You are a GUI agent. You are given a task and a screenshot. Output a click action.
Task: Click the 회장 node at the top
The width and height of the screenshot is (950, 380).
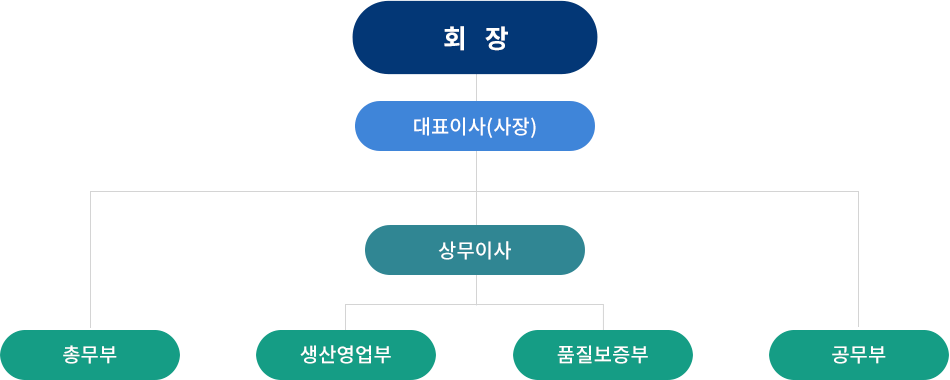475,38
